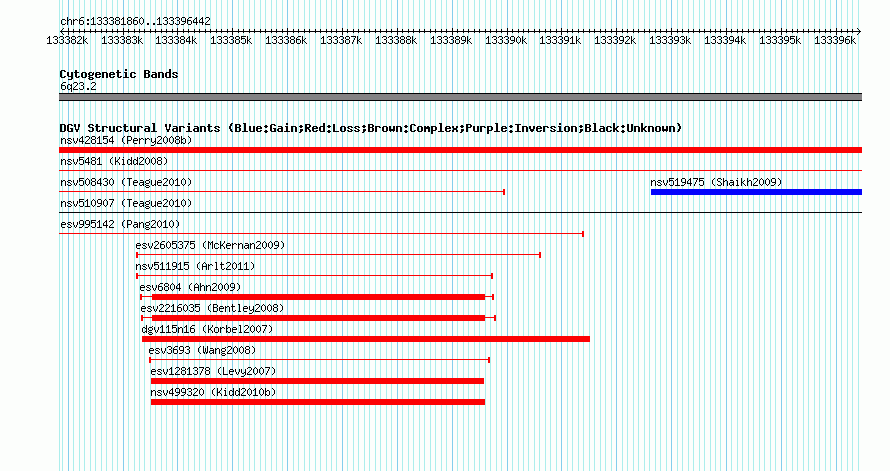Screen dimensions: 890x471
Task: Select the thin red nsv508430 variant line
Action: click(x=282, y=192)
